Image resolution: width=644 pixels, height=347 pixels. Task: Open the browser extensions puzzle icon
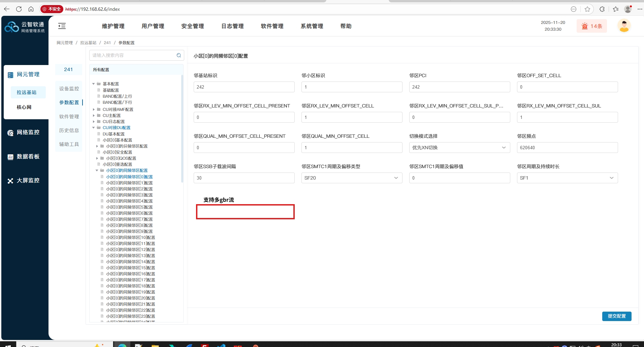[602, 9]
